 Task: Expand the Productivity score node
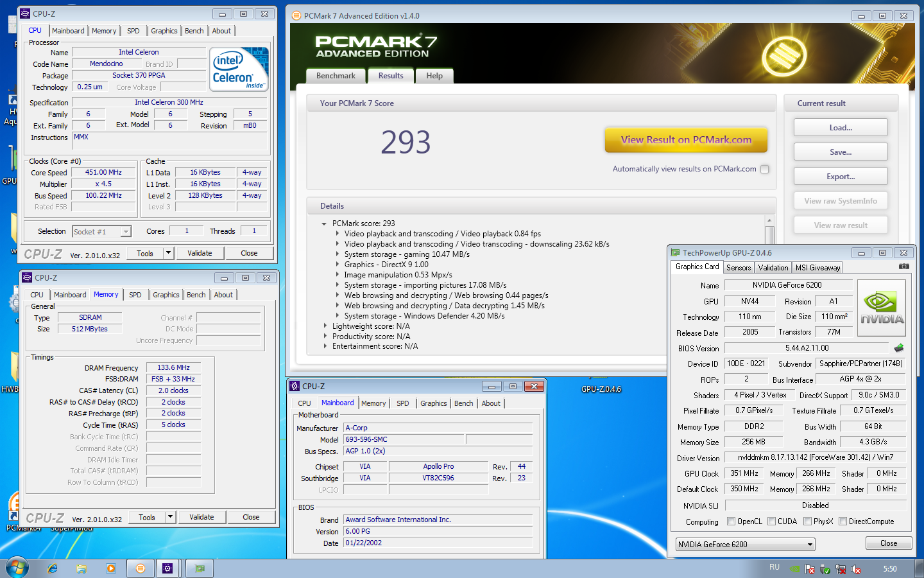point(324,337)
